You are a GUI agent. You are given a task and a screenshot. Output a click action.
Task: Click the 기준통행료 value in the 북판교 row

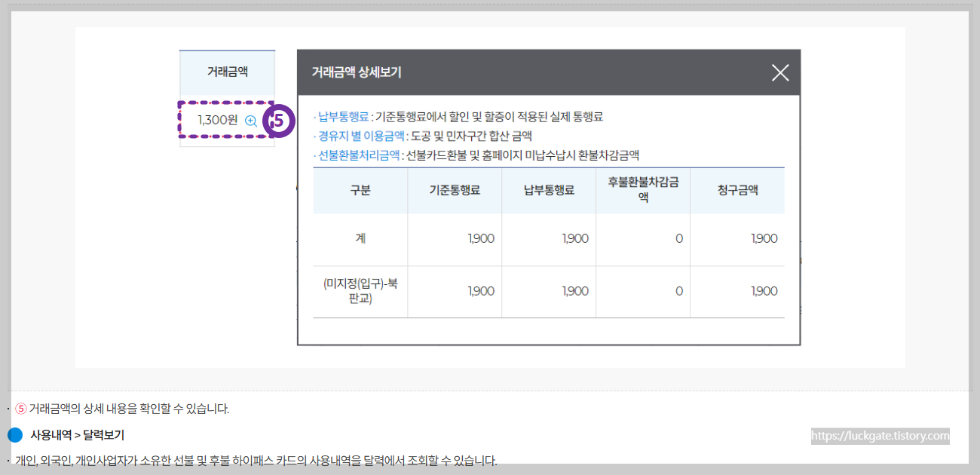[x=481, y=292]
